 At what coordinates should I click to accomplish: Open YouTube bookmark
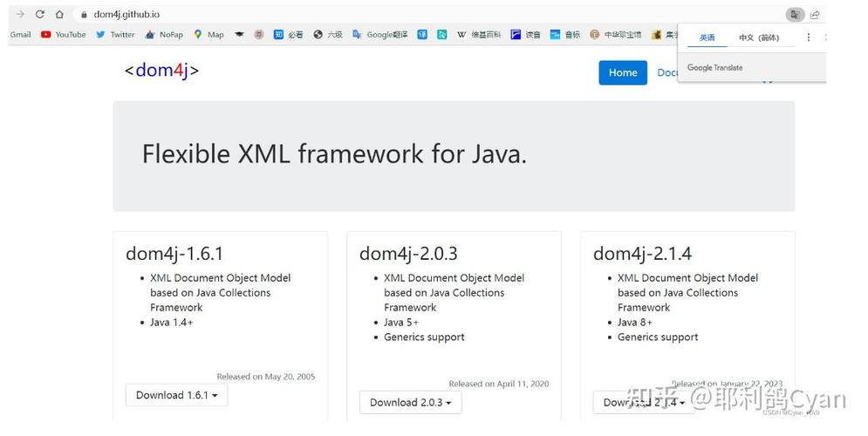tap(64, 35)
